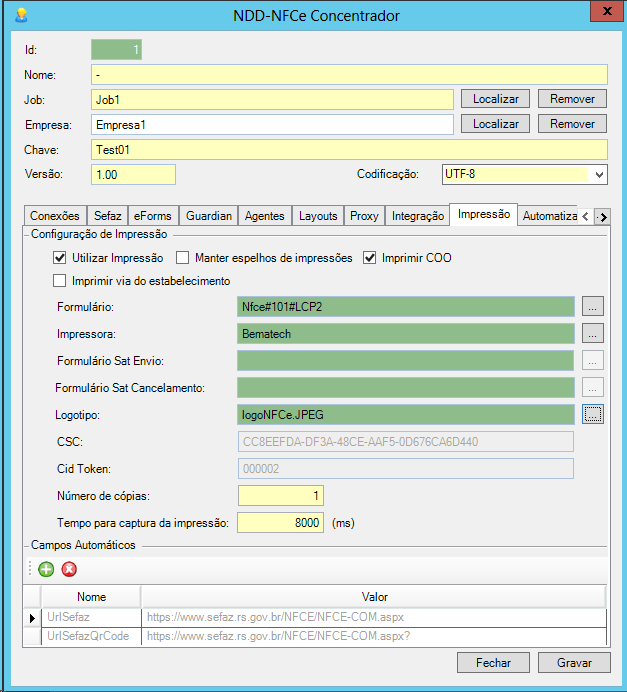Click the red remove field icon

coord(69,570)
